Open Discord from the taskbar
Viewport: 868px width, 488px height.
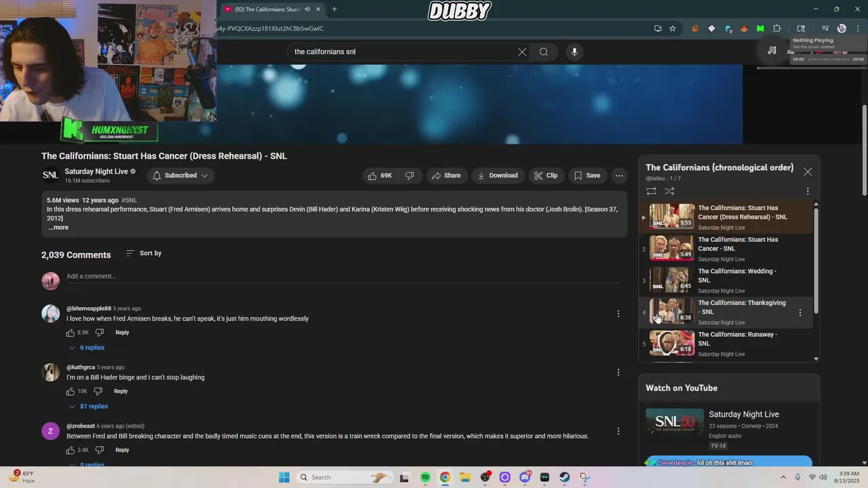point(525,477)
